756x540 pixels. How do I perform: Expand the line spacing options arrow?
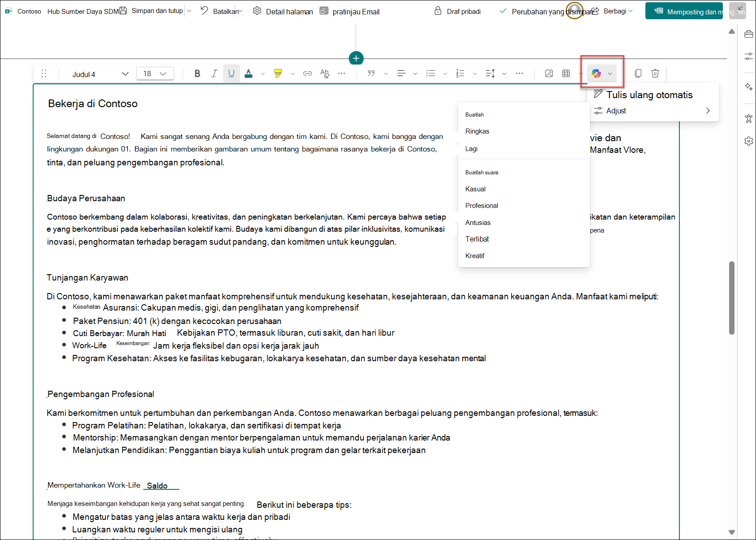pos(504,73)
